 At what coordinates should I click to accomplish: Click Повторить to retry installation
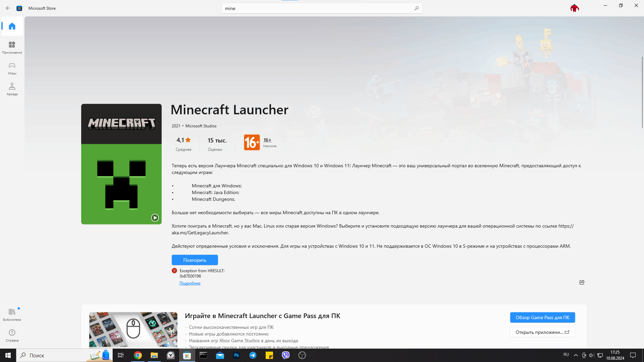(195, 260)
